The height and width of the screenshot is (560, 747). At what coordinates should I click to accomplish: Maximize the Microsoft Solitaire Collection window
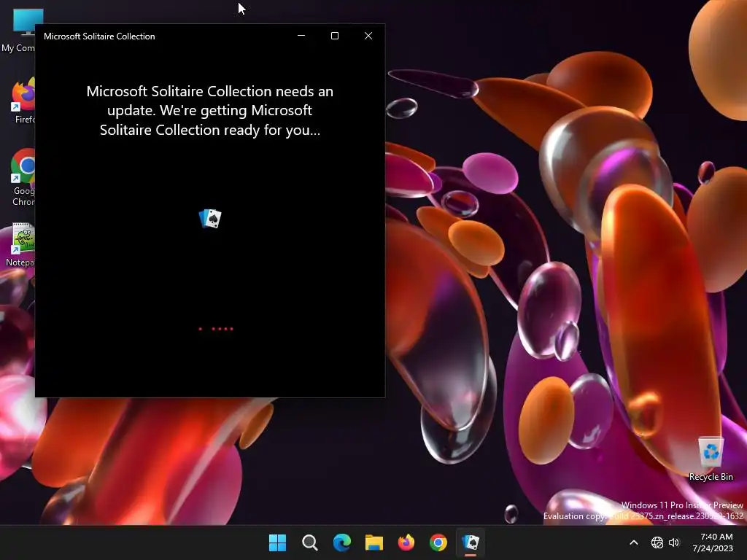click(x=335, y=36)
